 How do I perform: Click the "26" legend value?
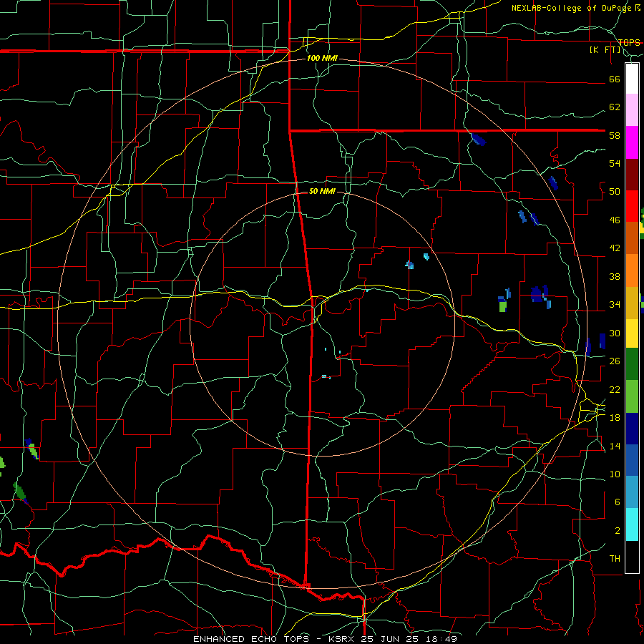coord(615,361)
